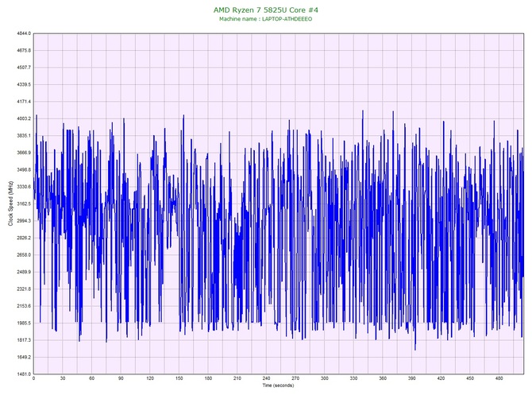
Task: Click the 360 time-axis tick label
Action: tap(383, 378)
